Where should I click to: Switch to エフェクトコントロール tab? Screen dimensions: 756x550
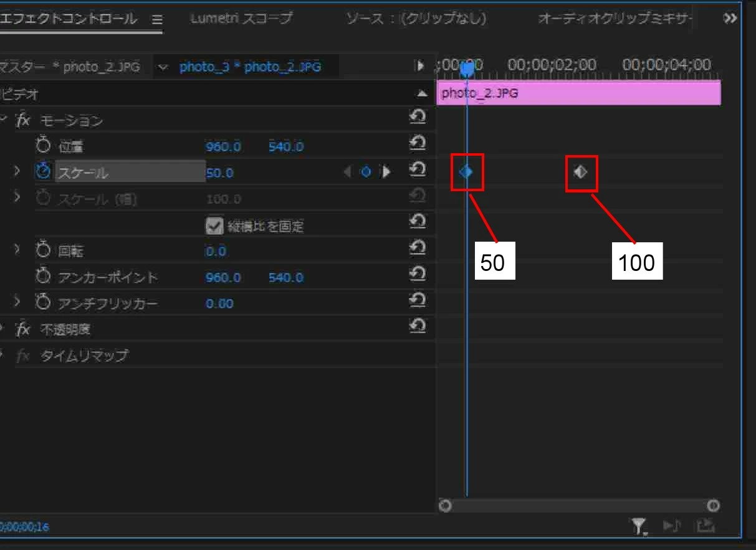click(69, 19)
